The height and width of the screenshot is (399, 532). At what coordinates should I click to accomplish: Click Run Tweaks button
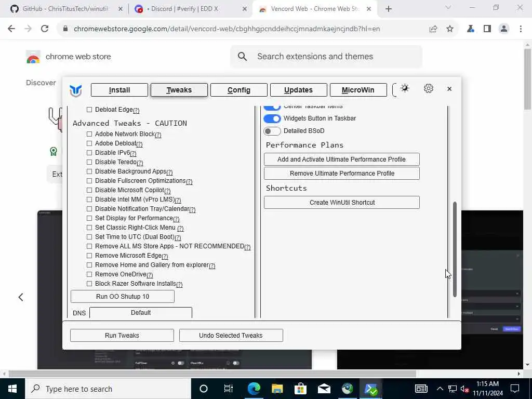[x=122, y=336]
